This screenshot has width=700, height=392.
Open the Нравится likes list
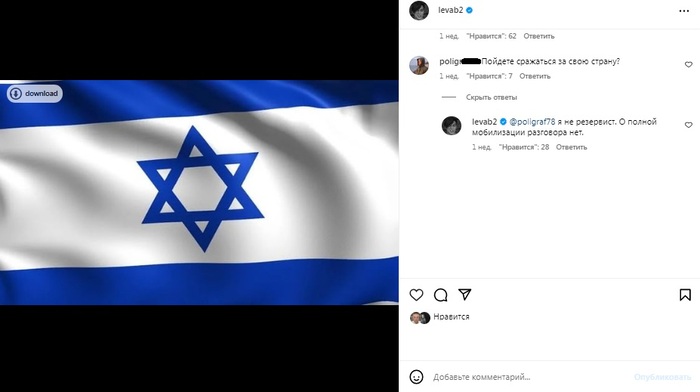[x=451, y=317]
